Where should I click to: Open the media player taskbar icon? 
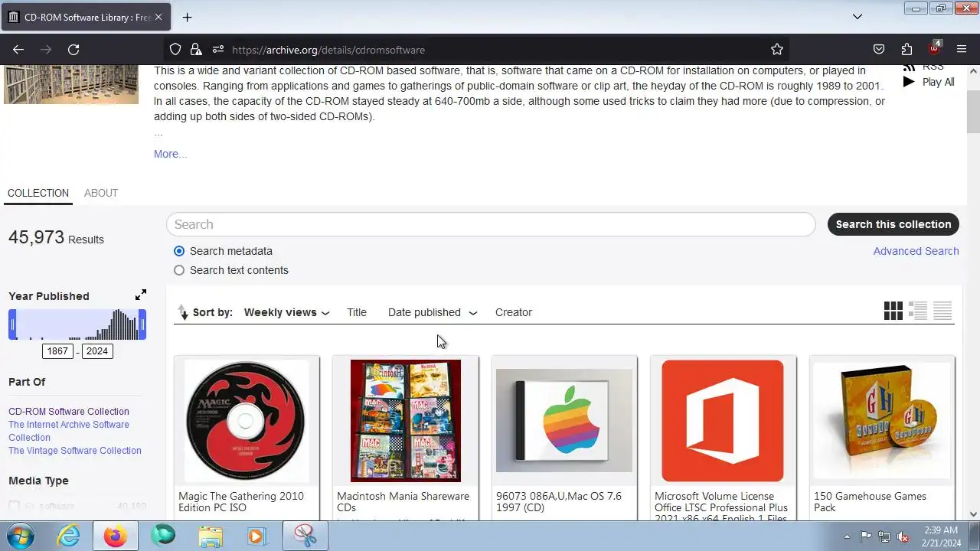[256, 536]
